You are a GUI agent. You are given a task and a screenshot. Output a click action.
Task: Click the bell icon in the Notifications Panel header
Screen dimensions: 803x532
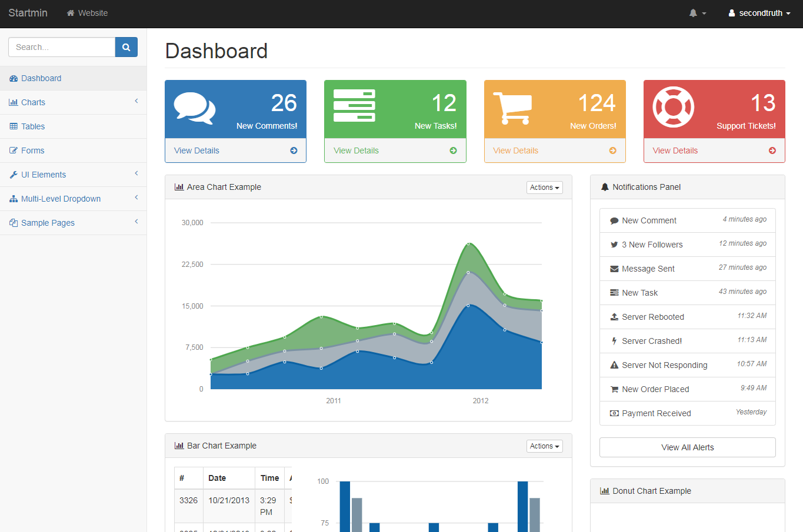click(605, 186)
